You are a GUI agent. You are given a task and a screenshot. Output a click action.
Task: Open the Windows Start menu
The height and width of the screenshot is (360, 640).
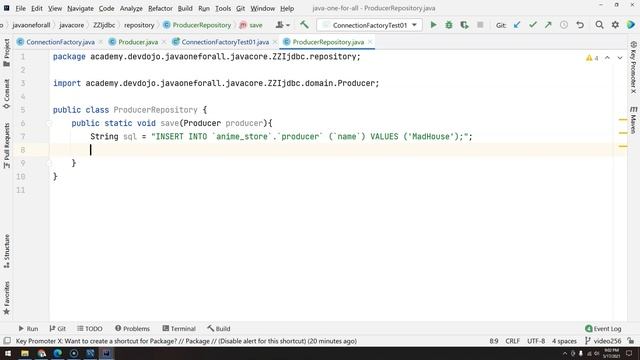click(8, 353)
